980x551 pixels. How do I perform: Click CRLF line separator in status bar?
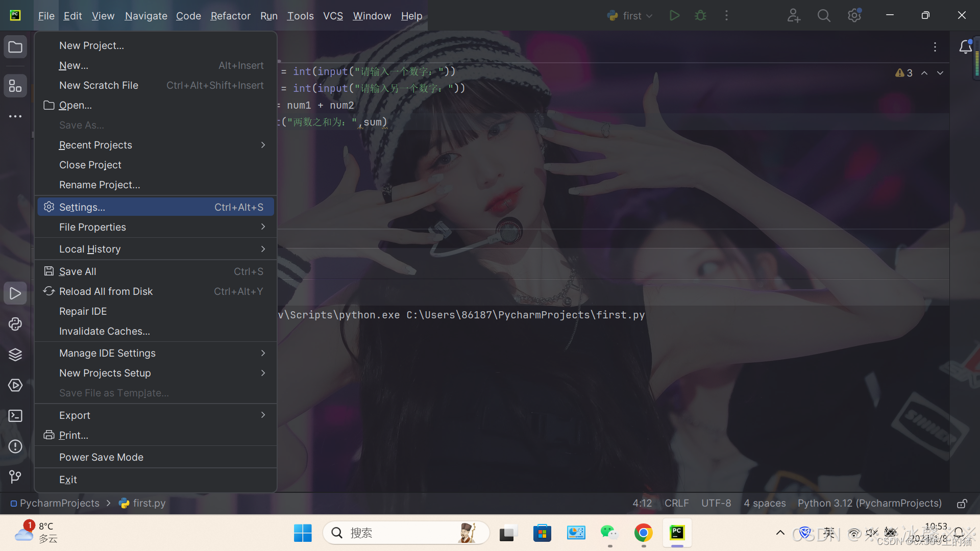676,503
